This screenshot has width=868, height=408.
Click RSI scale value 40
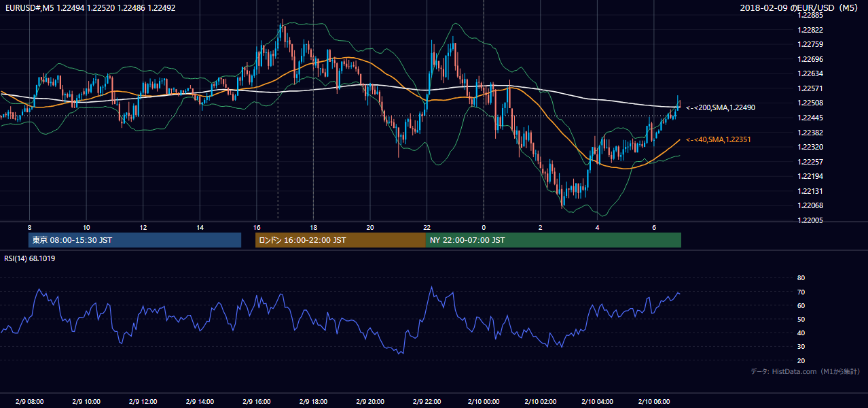[801, 333]
